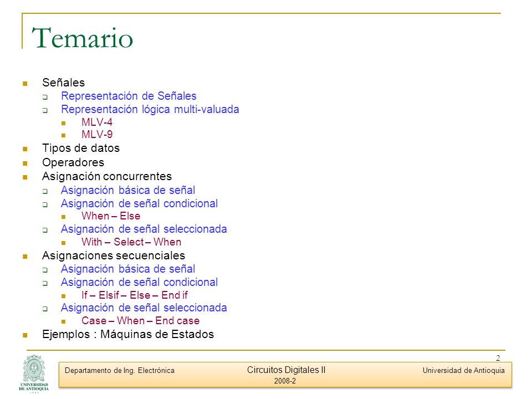Image resolution: width=532 pixels, height=399 pixels.
Task: Click 'Asignación de señal condicional' above If – Elsif
Action: point(139,282)
